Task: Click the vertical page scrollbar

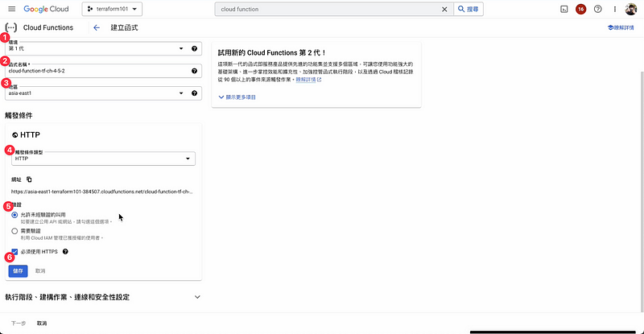Action: [x=642, y=191]
